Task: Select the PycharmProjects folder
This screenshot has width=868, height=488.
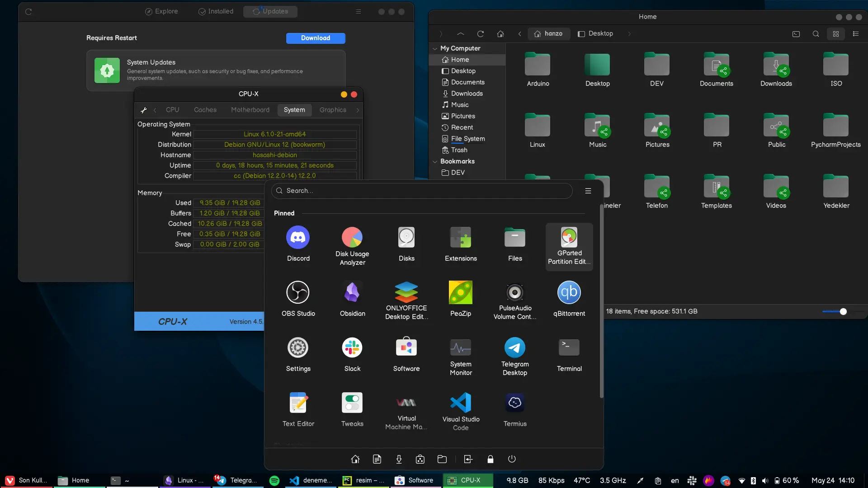Action: click(x=836, y=131)
